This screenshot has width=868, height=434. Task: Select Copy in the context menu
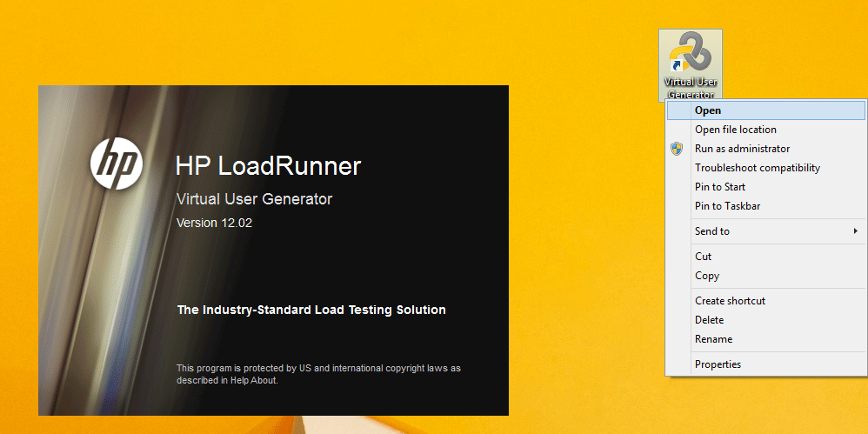coord(766,276)
